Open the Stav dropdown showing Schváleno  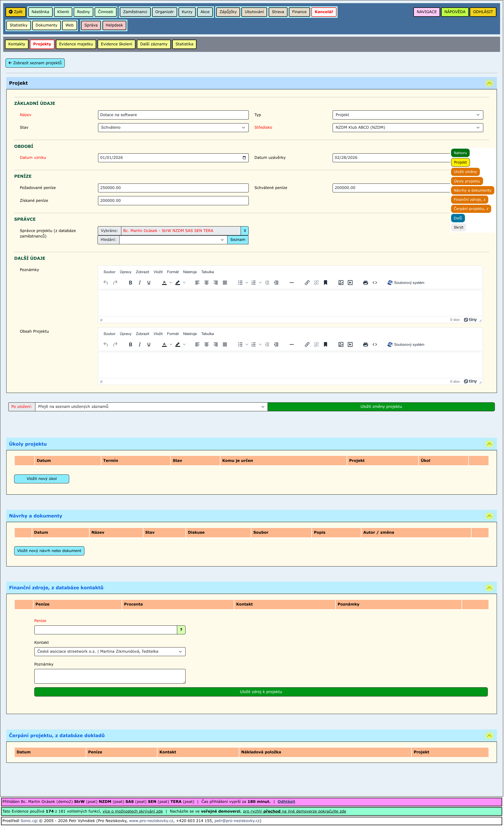coord(173,128)
